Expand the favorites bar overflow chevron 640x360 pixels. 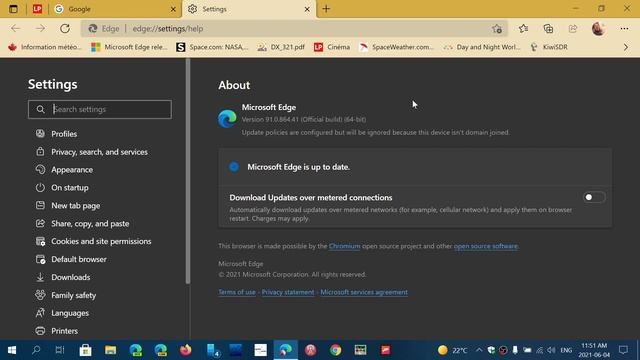pyautogui.click(x=626, y=47)
